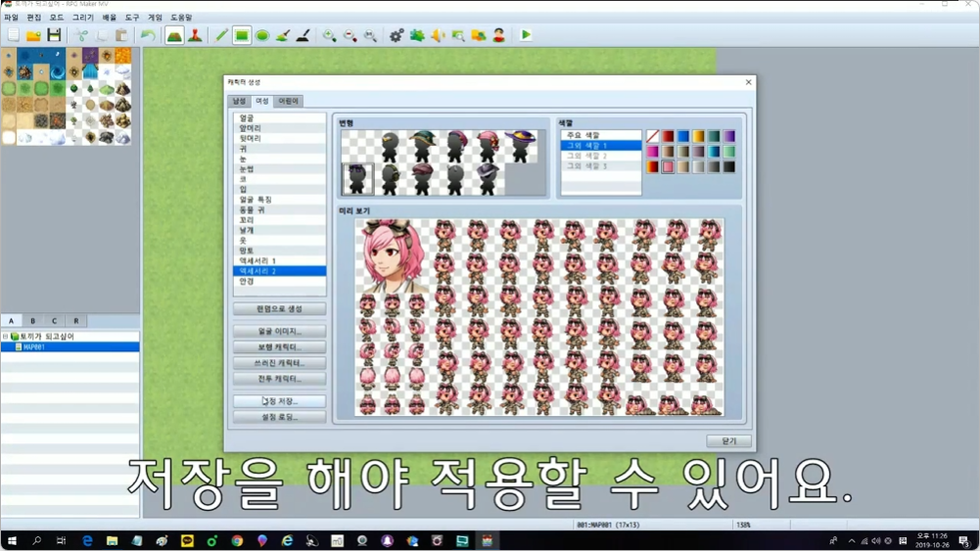Screen dimensions: 980x551
Task: Select the Pencil drawing tool
Action: pos(221,35)
